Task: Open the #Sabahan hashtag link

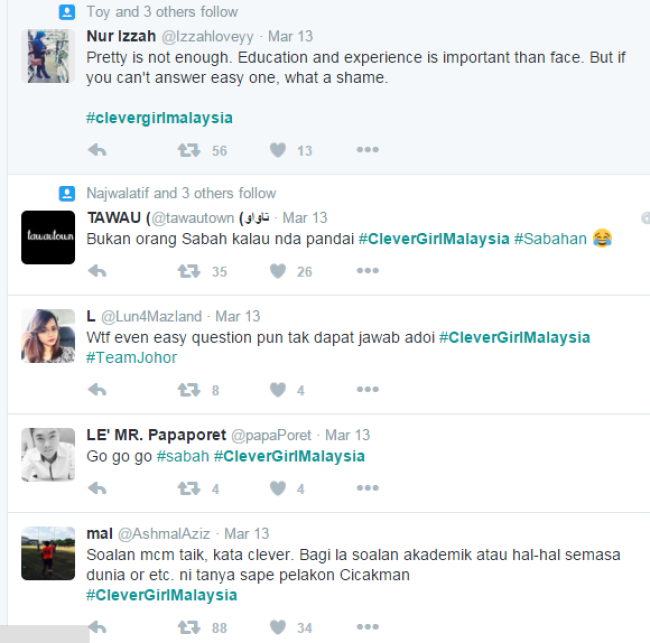Action: pos(550,239)
